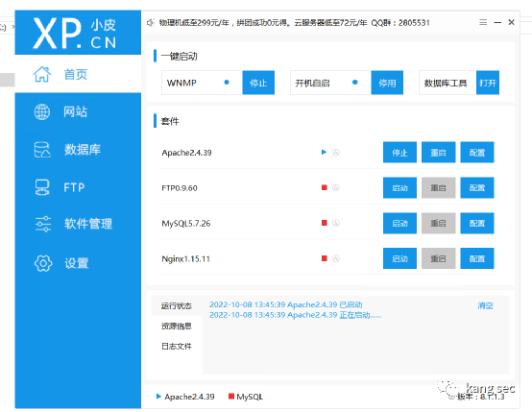Toggle the auto-start circle icon beside Nginx1.15.11
This screenshot has height=412, width=532.
pyautogui.click(x=336, y=258)
